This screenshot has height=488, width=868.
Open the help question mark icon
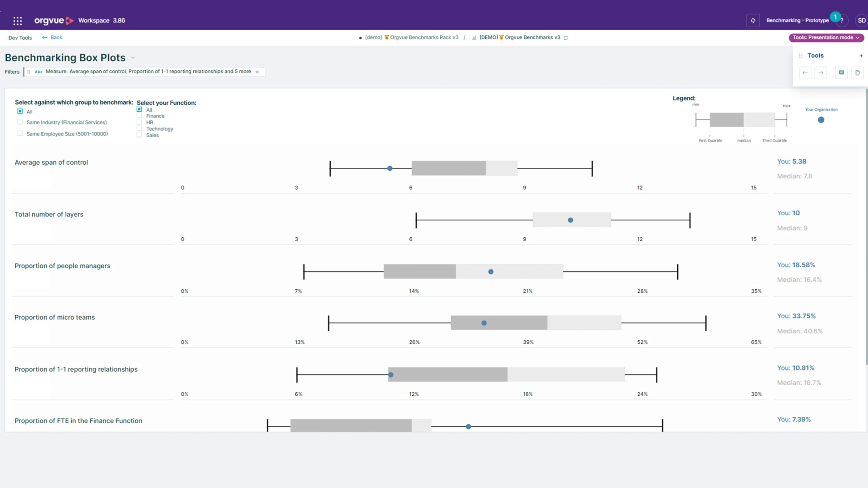pyautogui.click(x=843, y=20)
